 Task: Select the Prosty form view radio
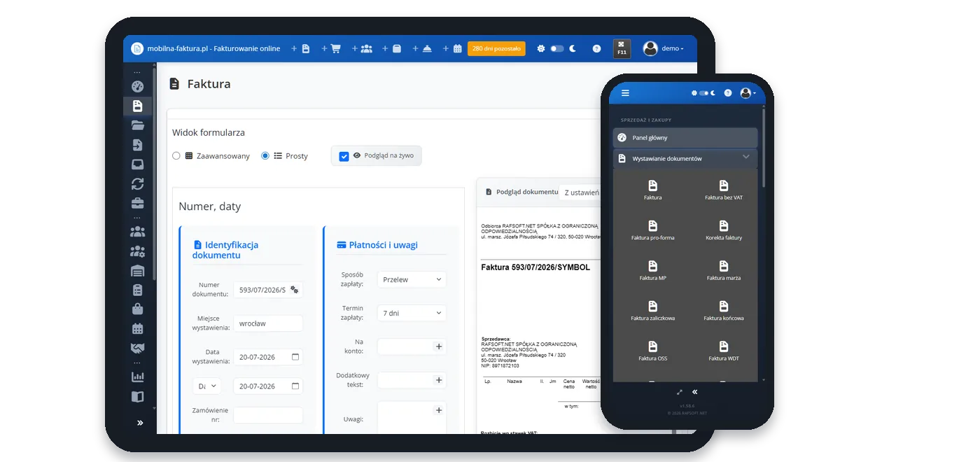click(x=265, y=156)
